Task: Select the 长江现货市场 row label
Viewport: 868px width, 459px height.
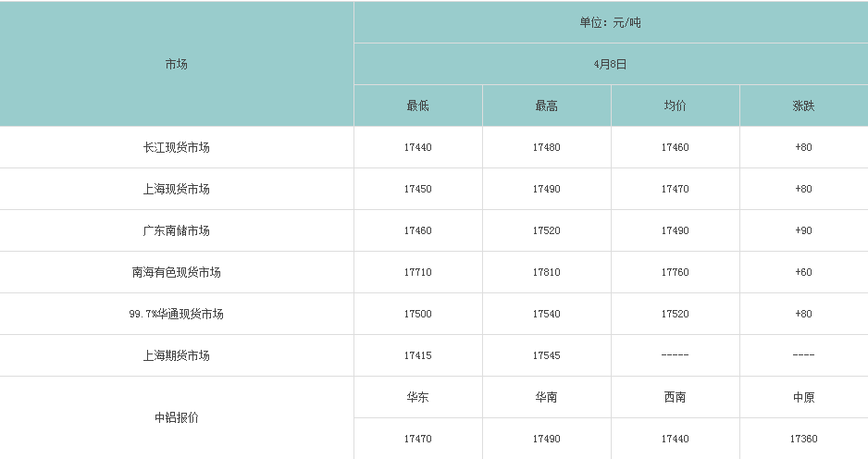Action: click(x=176, y=147)
